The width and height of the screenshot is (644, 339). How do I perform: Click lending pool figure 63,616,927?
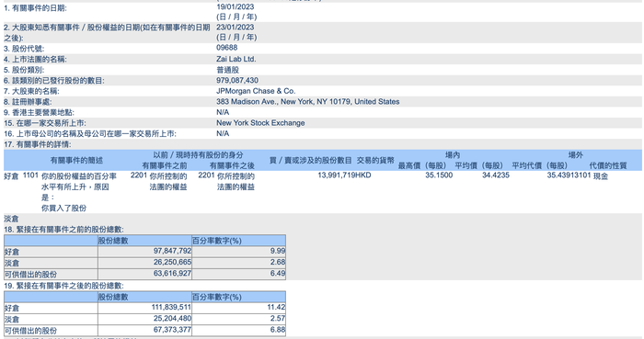click(173, 273)
